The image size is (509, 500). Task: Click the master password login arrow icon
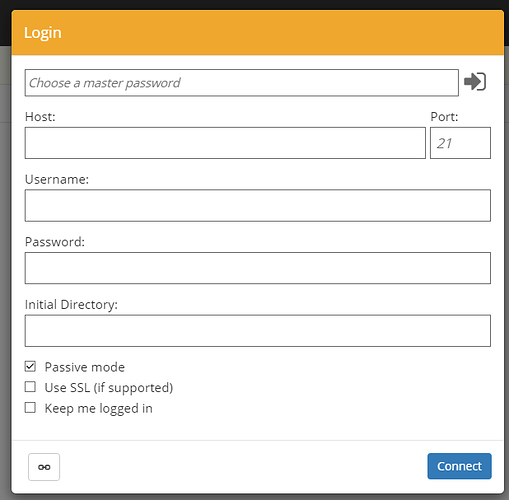click(475, 82)
